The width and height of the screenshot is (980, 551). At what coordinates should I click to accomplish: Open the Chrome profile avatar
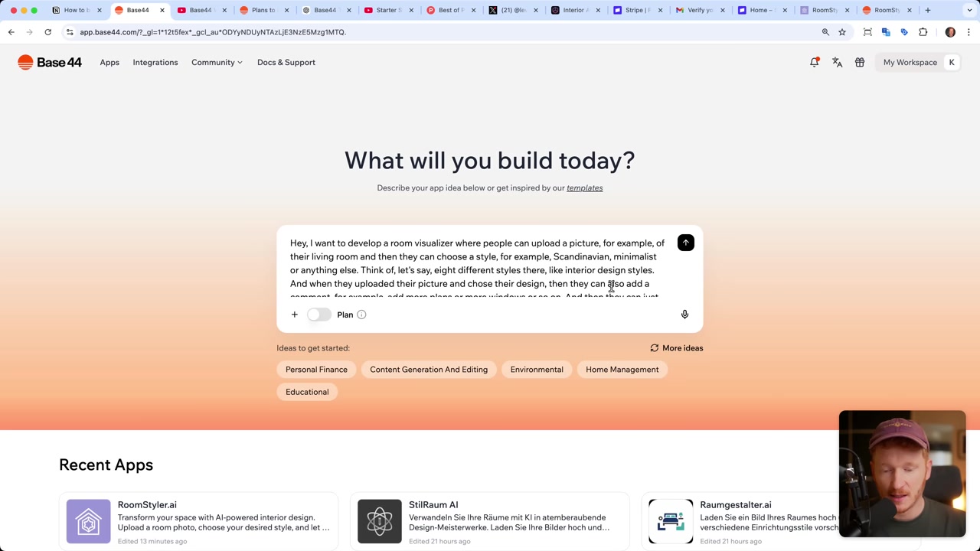point(950,32)
